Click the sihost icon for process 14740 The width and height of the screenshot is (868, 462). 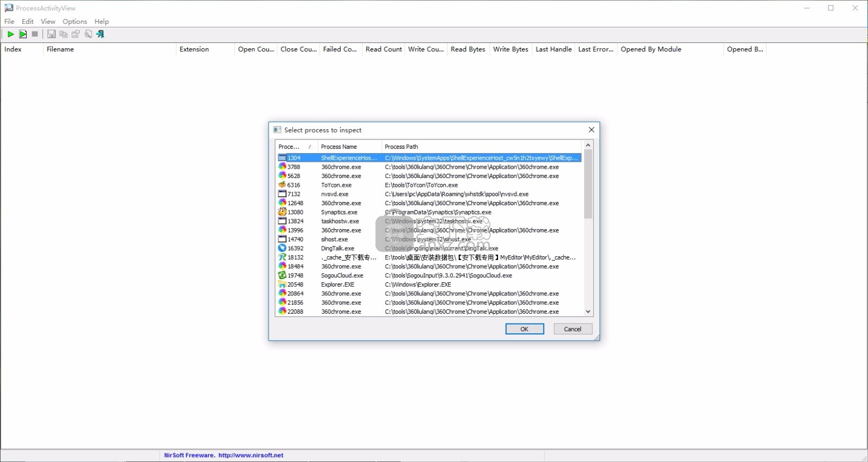tap(282, 239)
